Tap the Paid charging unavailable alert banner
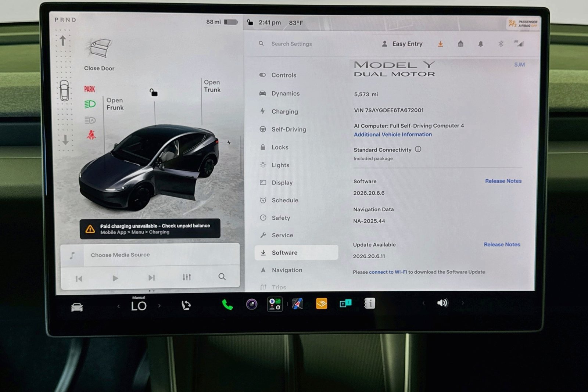This screenshot has width=588, height=392. (150, 229)
